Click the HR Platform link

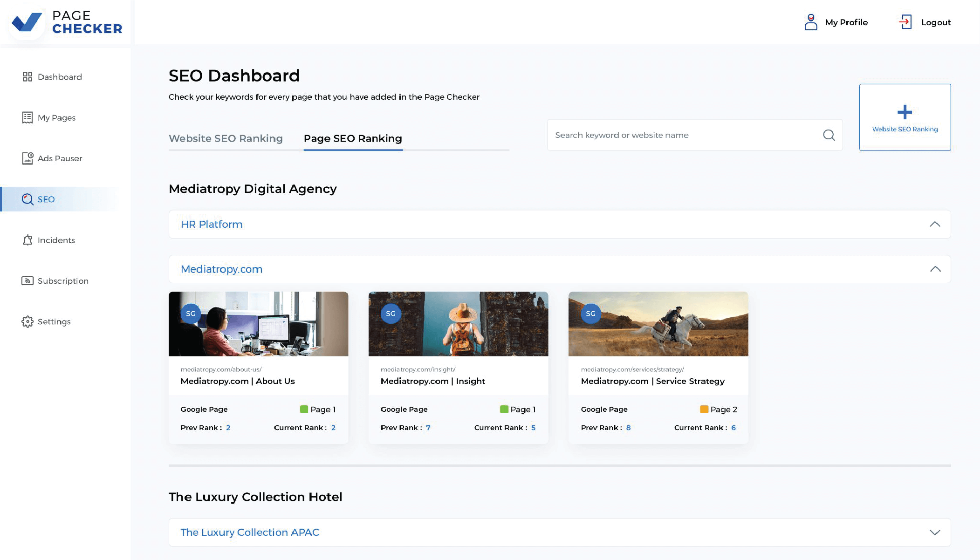click(x=212, y=225)
